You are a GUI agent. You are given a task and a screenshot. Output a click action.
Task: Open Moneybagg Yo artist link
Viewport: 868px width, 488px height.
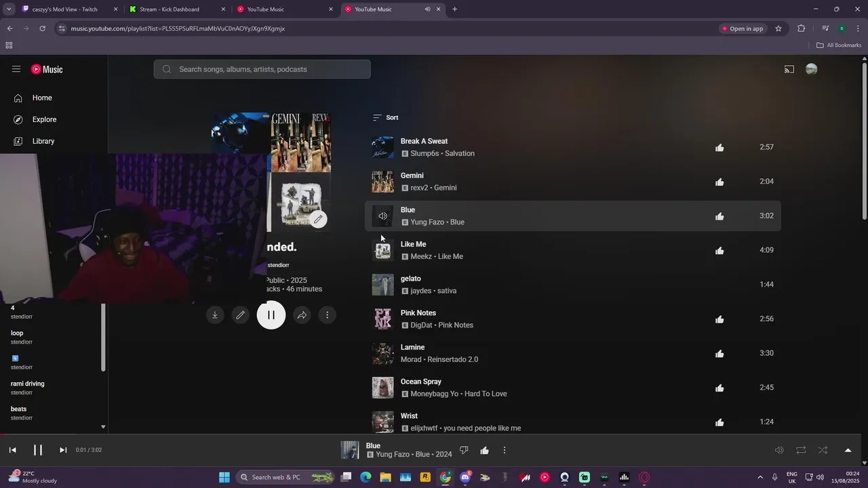tap(435, 394)
